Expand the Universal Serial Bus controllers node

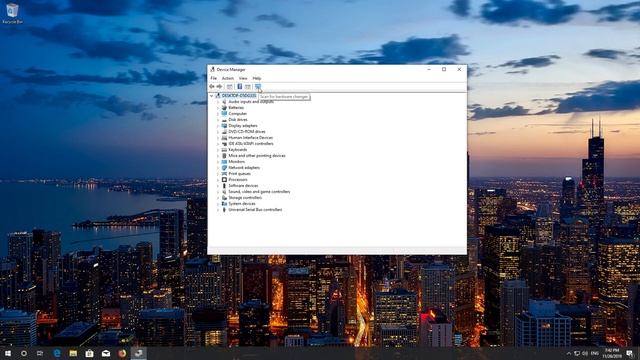(218, 210)
